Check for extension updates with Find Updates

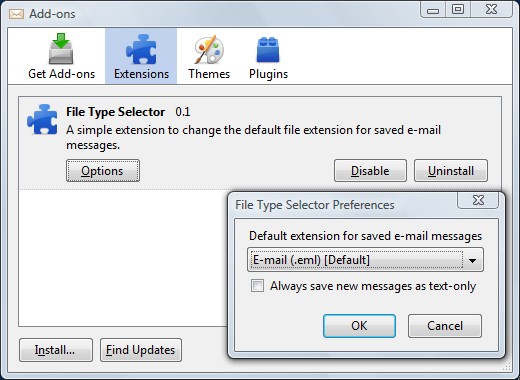[x=141, y=350]
